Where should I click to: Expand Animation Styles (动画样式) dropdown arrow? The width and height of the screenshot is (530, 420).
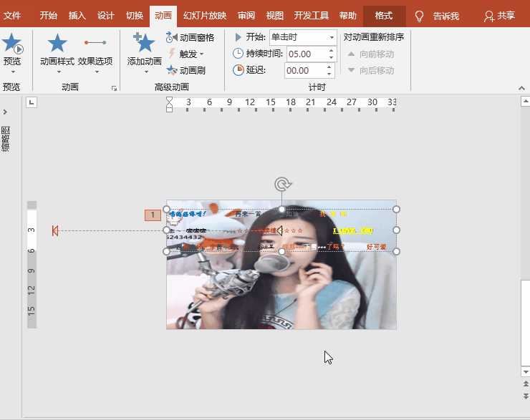59,72
